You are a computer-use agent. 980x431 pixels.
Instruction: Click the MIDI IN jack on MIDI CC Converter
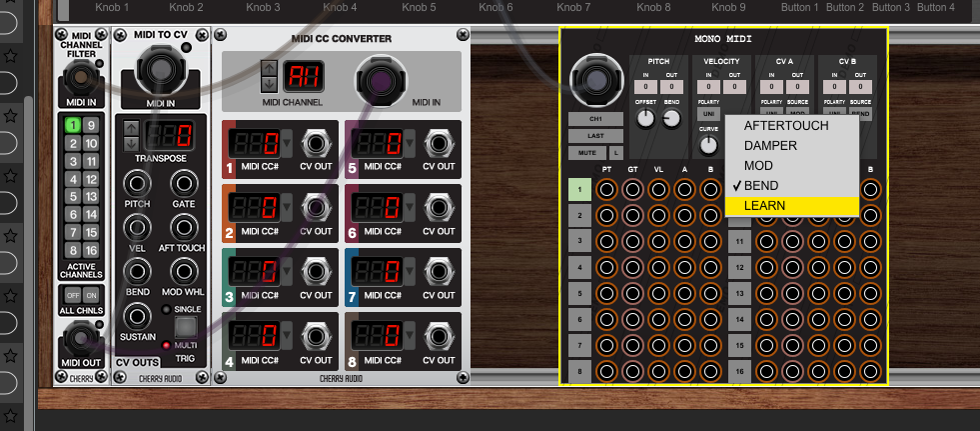click(x=381, y=81)
